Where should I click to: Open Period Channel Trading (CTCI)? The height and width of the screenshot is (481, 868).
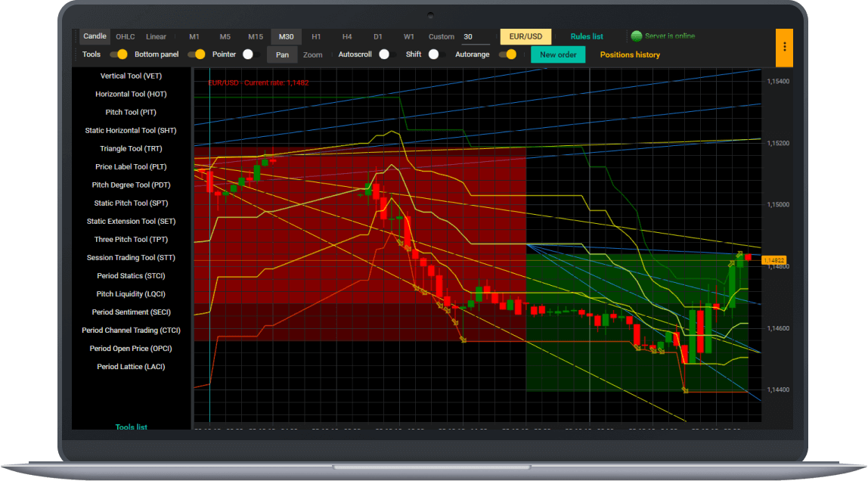pyautogui.click(x=130, y=330)
